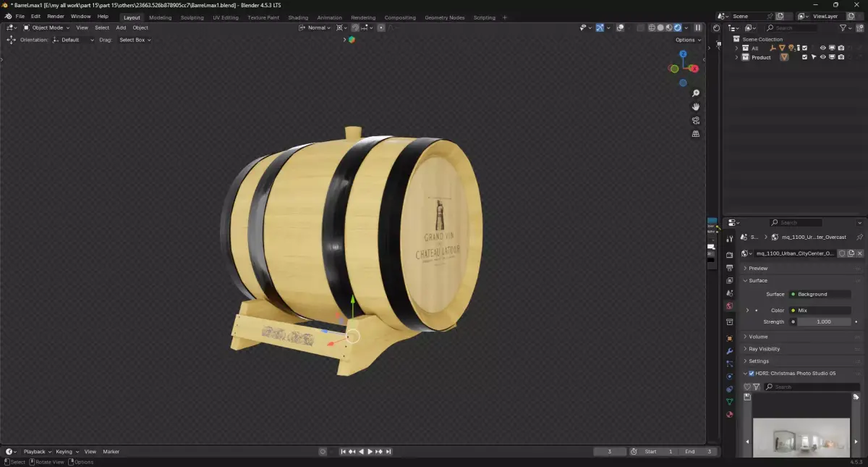This screenshot has height=467, width=868.
Task: Click the Blender logo menu icon
Action: pos(8,16)
